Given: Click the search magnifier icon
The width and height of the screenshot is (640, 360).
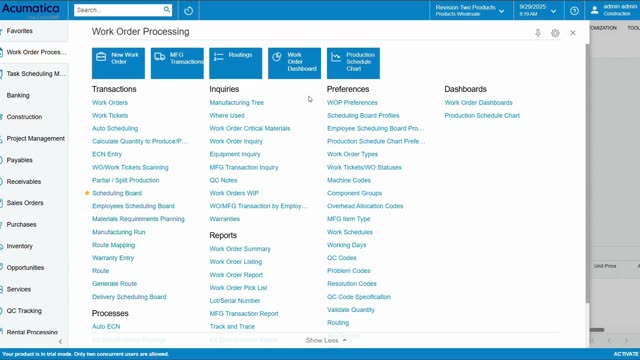Looking at the screenshot, I should [167, 9].
